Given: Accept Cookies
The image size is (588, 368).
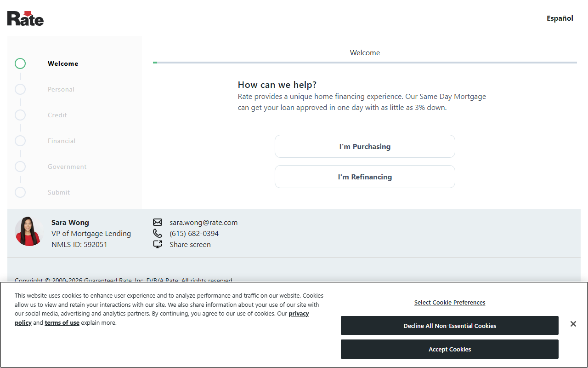Looking at the screenshot, I should tap(450, 349).
